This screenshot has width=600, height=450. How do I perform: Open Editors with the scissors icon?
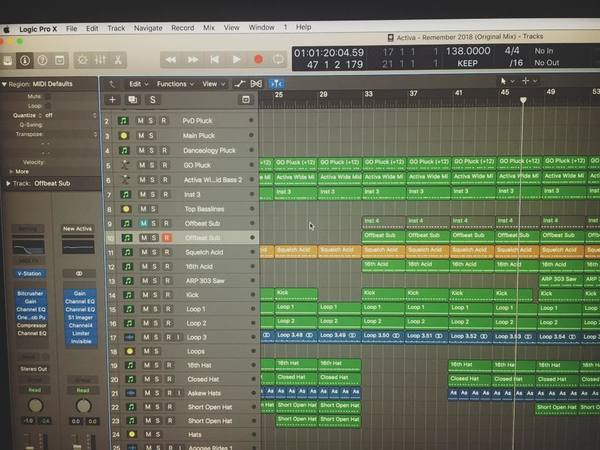[x=118, y=60]
